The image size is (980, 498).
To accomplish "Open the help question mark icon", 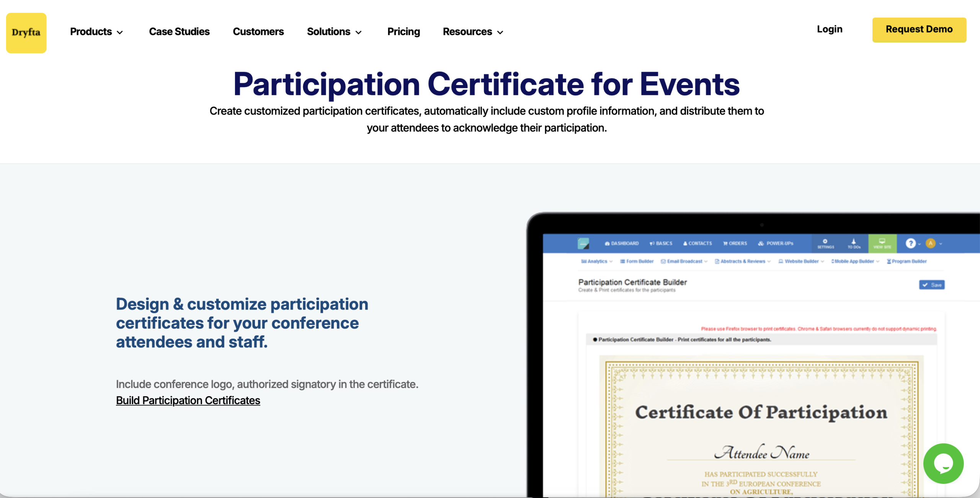I will tap(911, 244).
